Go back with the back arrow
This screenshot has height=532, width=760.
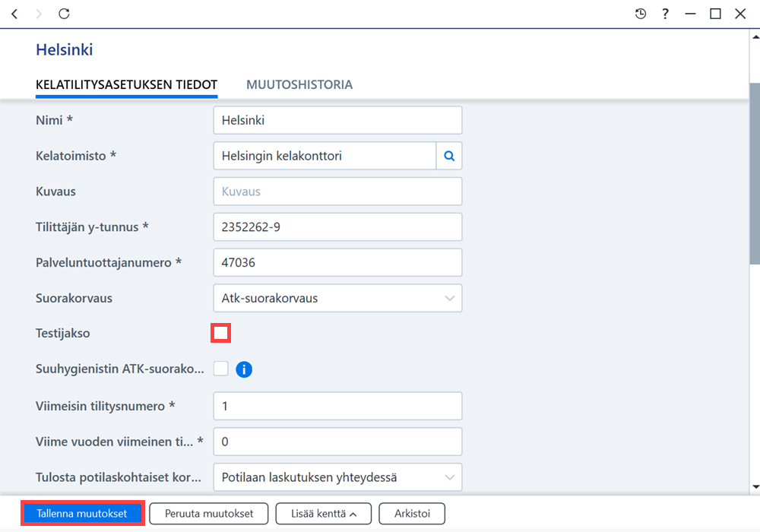(x=14, y=14)
